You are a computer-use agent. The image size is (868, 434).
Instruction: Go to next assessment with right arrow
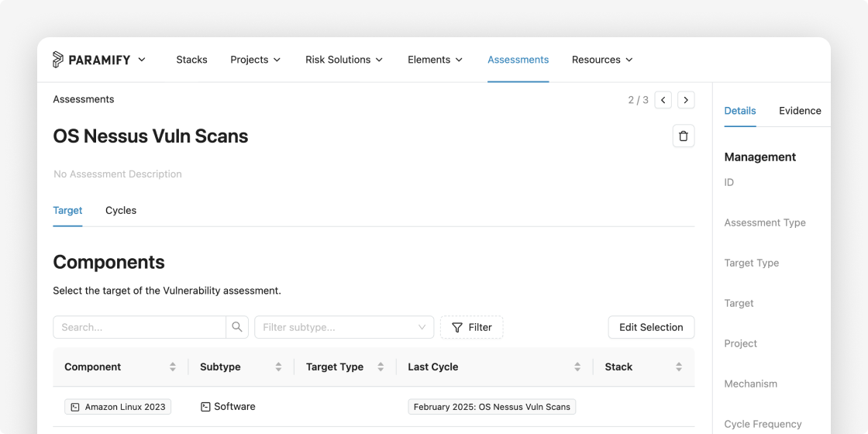(686, 100)
